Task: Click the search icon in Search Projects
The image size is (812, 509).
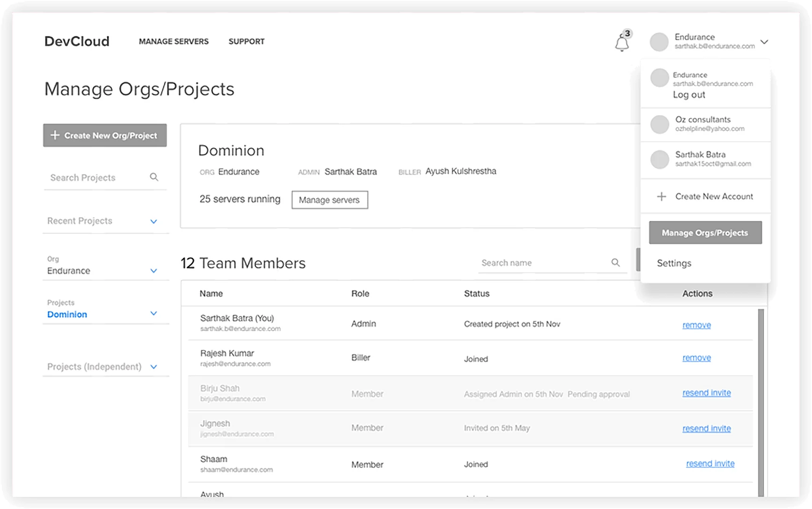Action: [x=154, y=177]
